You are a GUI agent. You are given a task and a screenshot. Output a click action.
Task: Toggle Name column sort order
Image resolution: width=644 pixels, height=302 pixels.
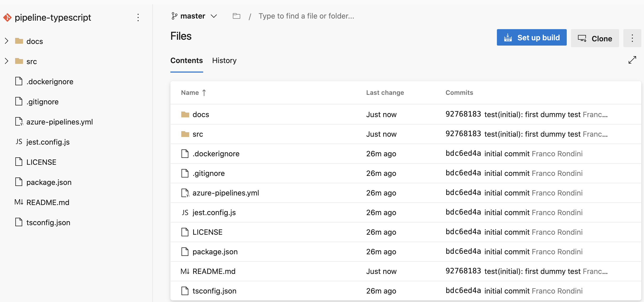[193, 92]
